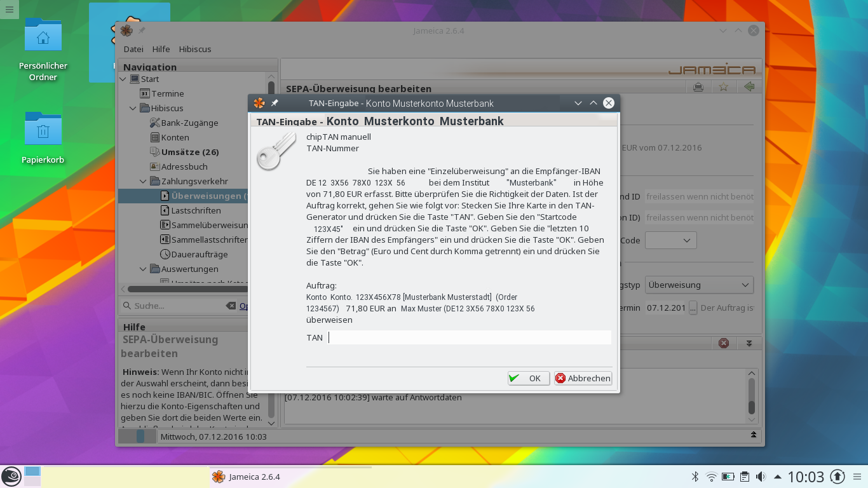Collapse the Start tree node
The height and width of the screenshot is (488, 868).
pos(123,79)
